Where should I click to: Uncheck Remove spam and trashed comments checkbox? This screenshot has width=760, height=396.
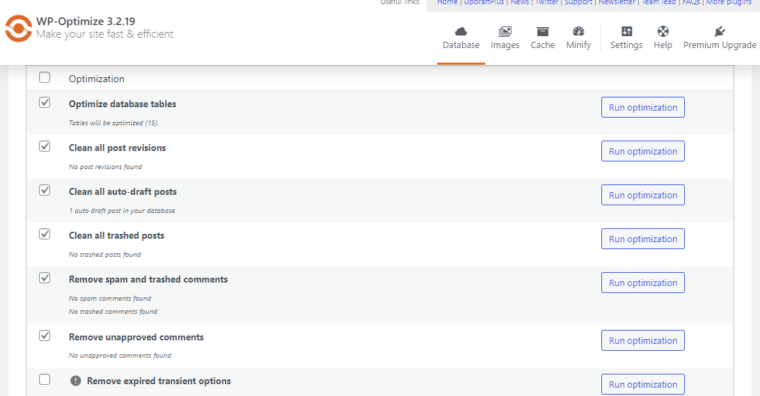(45, 278)
